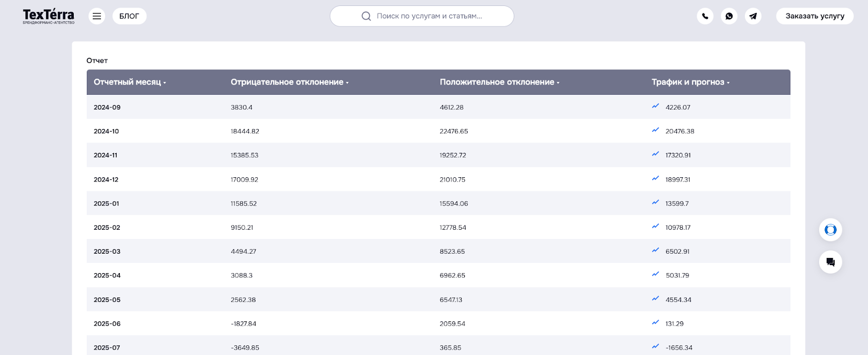Click the value -1827.84

click(244, 324)
